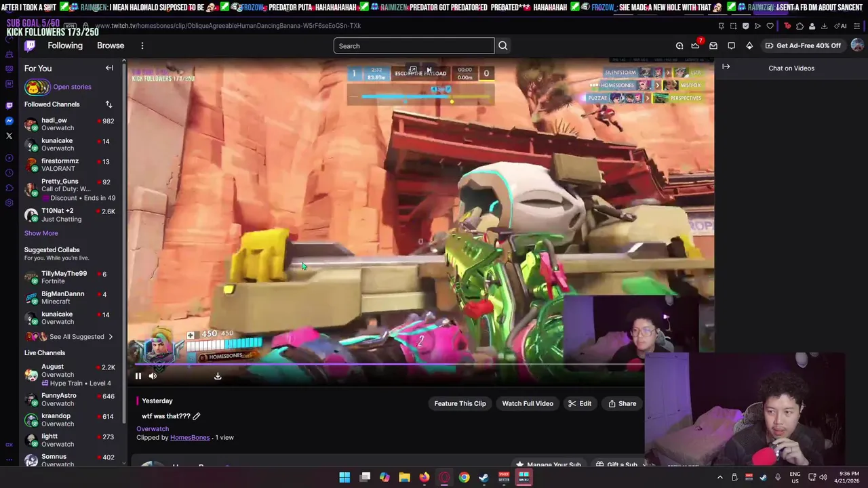Open the browser downloads icon
This screenshot has height=488, width=868.
pyautogui.click(x=824, y=26)
